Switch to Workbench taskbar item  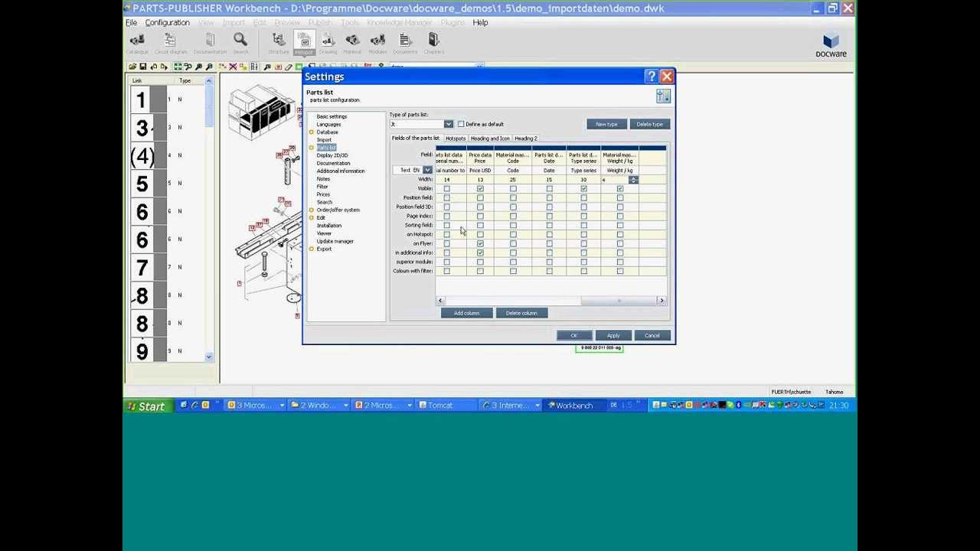tap(574, 406)
